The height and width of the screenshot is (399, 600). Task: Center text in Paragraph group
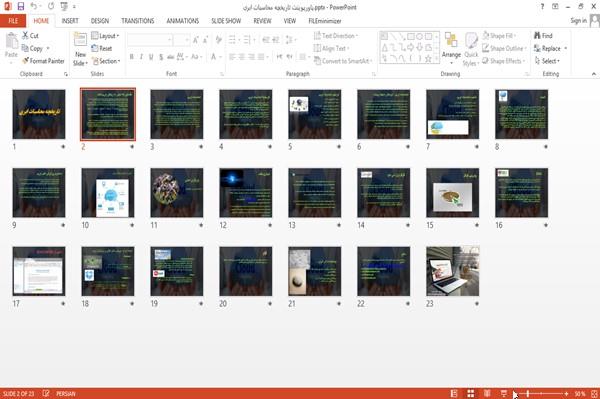242,57
